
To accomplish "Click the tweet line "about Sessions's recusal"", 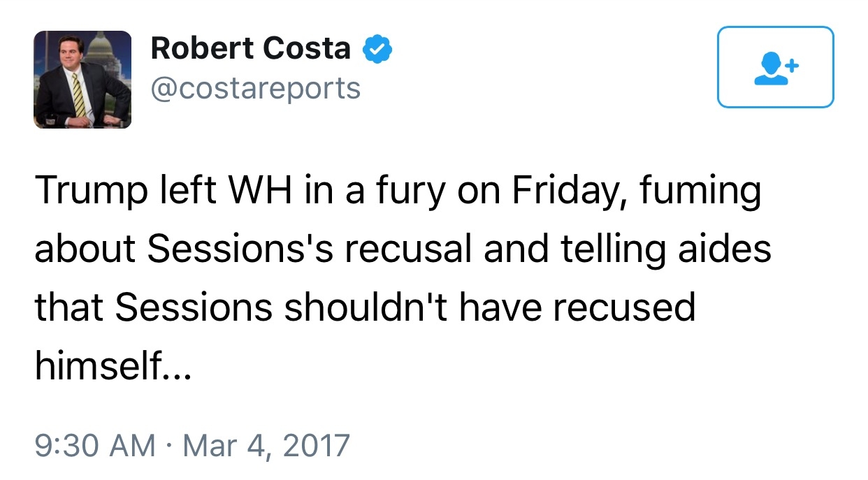I will pyautogui.click(x=403, y=250).
